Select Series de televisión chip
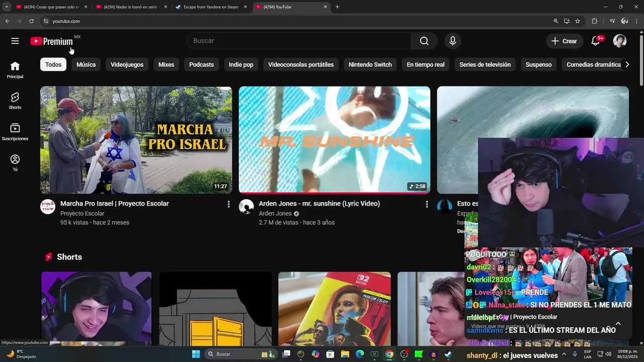This screenshot has width=644, height=362. (x=485, y=64)
